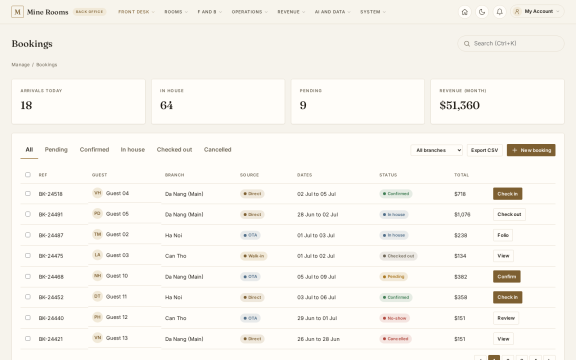Check in booking BK-24452
This screenshot has width=576, height=360.
507,297
